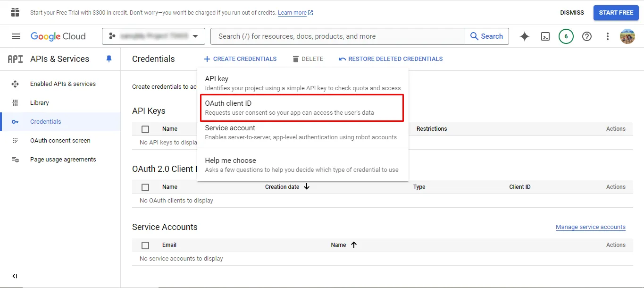Sort service accounts by Name arrow
The height and width of the screenshot is (288, 644).
[354, 245]
